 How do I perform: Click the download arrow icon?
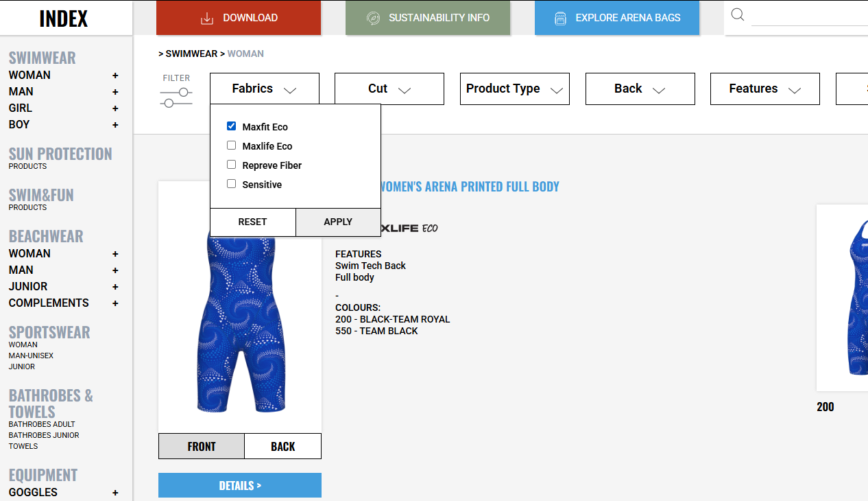click(207, 19)
